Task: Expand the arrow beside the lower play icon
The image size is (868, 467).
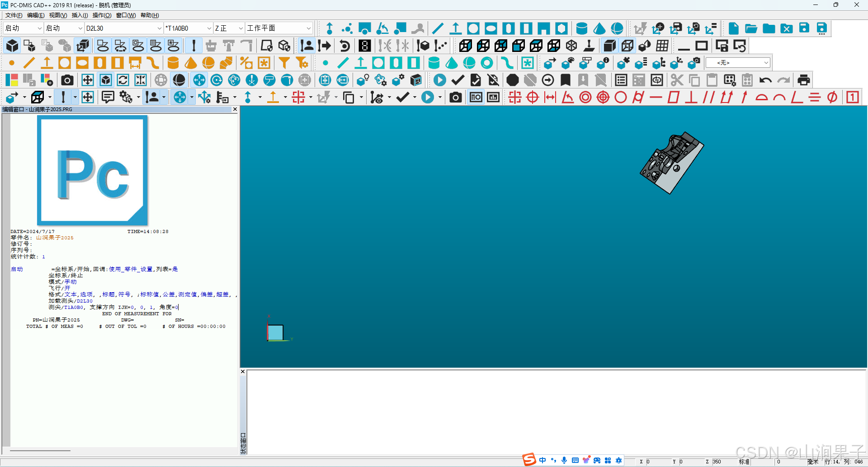Action: point(439,97)
